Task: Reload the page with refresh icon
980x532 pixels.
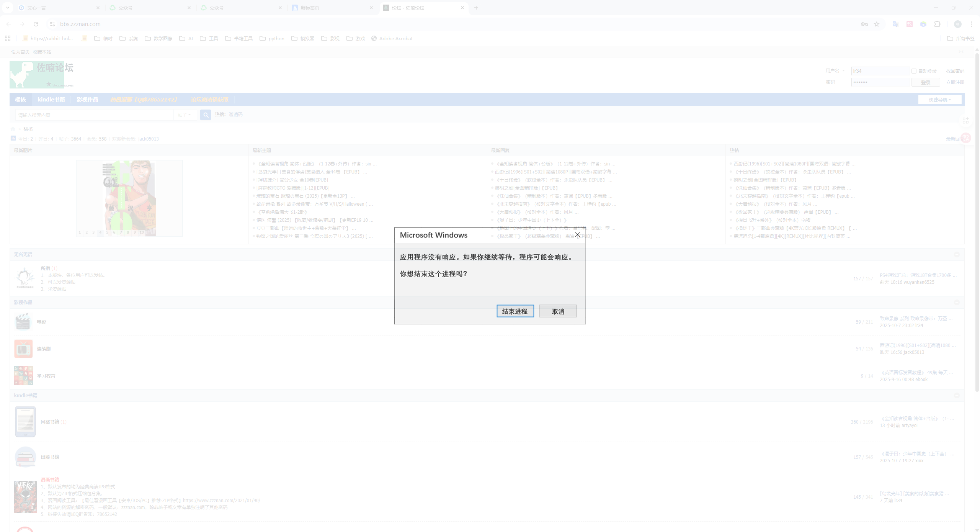Action: pos(36,24)
